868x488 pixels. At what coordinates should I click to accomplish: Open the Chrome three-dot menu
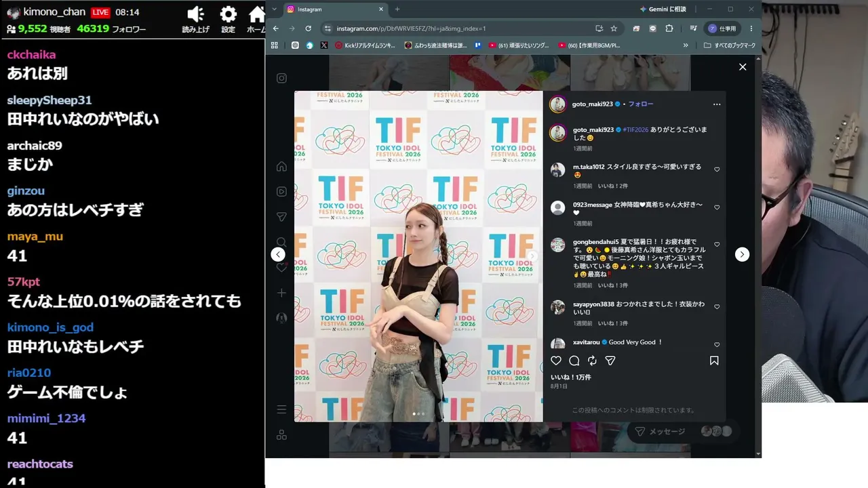pyautogui.click(x=751, y=28)
